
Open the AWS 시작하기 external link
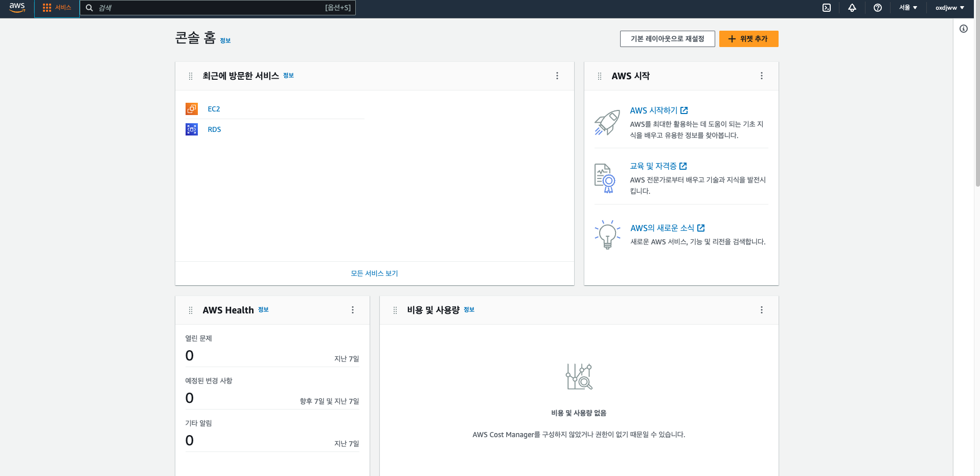coord(658,110)
